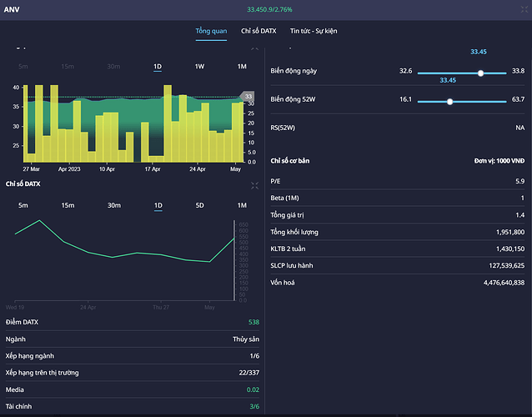Choose 1M on the DATX chart
Image resolution: width=532 pixels, height=417 pixels.
click(242, 205)
